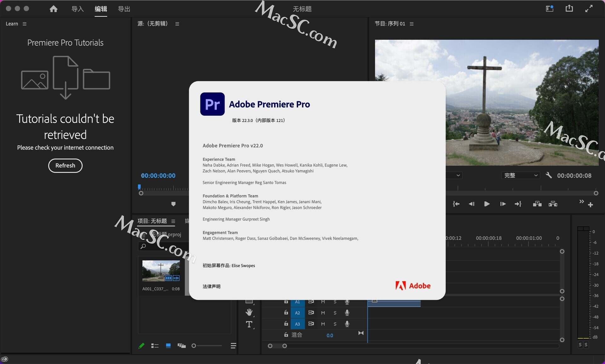Viewport: 605px width, 364px height.
Task: Mute track A2
Action: [323, 313]
